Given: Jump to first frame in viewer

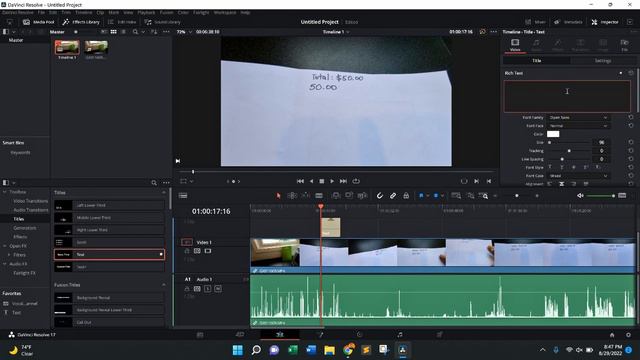Looking at the screenshot, I should point(300,181).
